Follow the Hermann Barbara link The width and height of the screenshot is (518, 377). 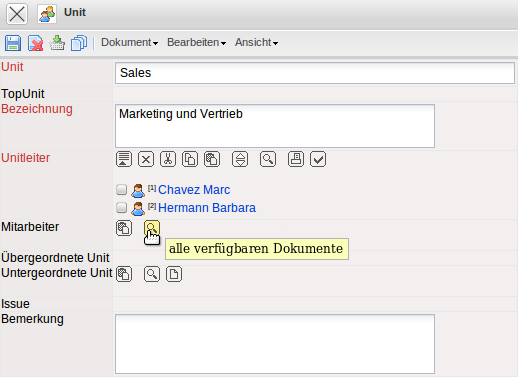[207, 208]
